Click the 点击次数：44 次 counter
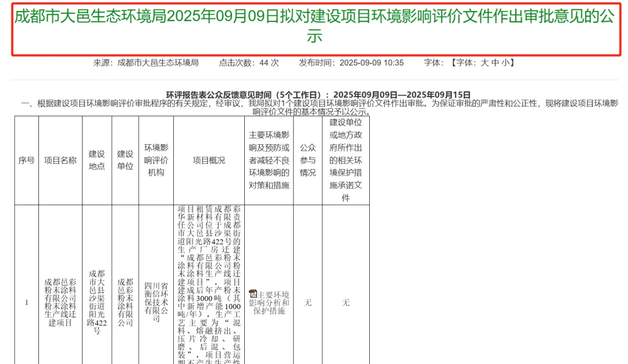The width and height of the screenshot is (628, 364). click(x=249, y=63)
